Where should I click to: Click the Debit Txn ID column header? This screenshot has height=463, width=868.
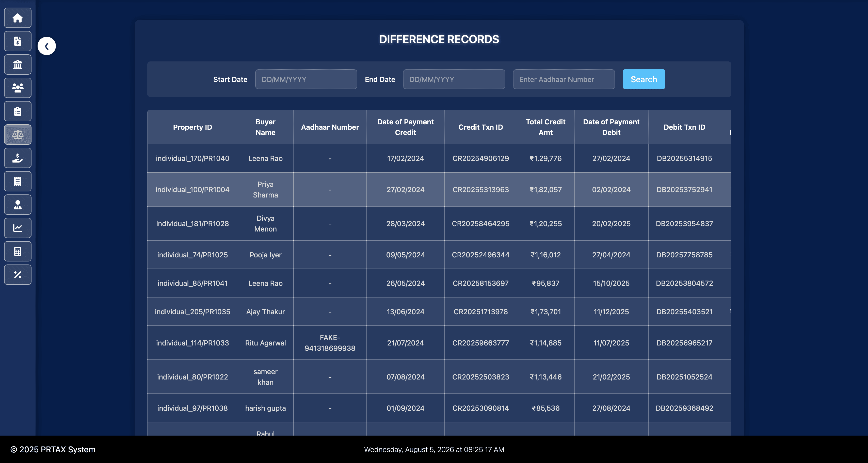click(684, 127)
